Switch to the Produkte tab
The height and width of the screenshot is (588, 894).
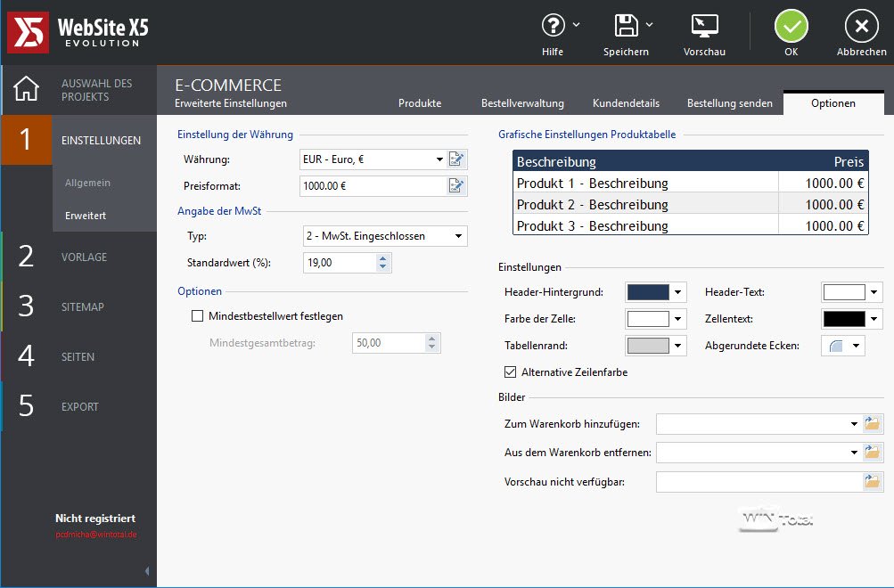[420, 103]
